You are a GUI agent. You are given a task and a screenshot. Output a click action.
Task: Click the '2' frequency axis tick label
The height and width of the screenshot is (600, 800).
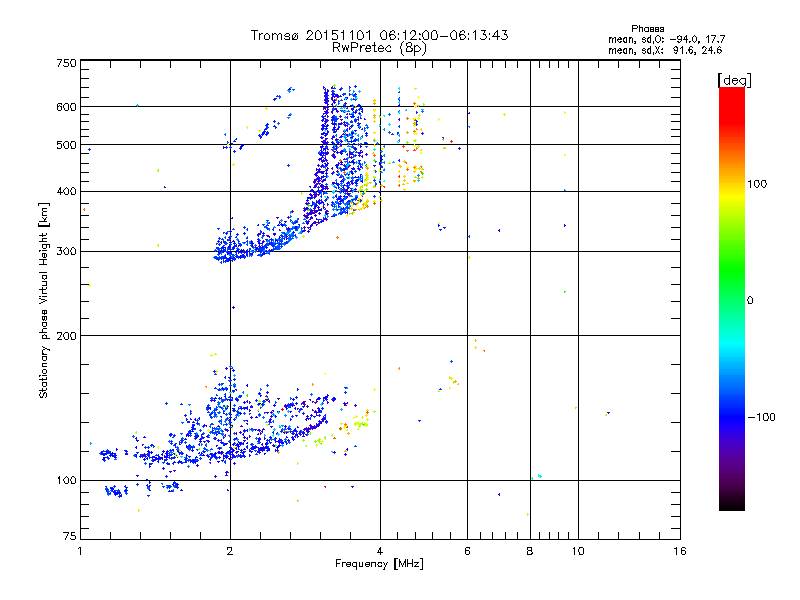pos(230,551)
